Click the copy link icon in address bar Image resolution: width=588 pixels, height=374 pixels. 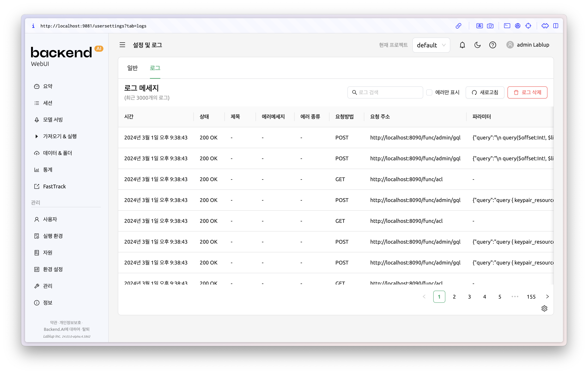click(458, 26)
